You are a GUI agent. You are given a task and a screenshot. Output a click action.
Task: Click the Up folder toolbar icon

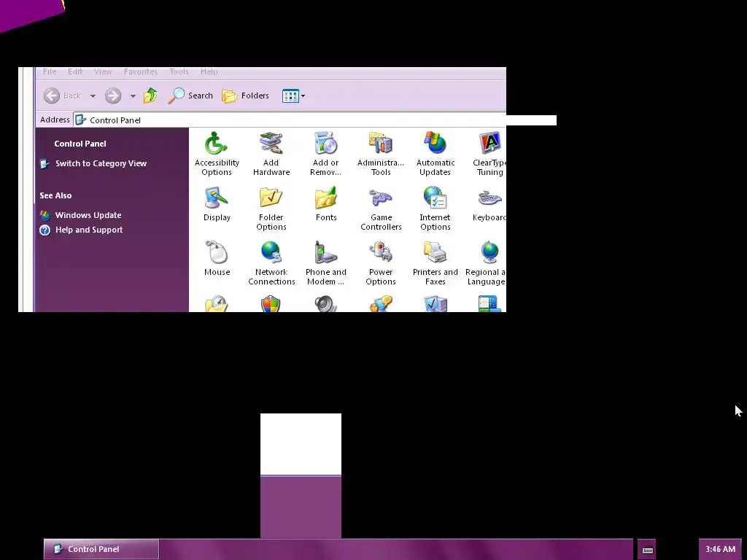(150, 96)
